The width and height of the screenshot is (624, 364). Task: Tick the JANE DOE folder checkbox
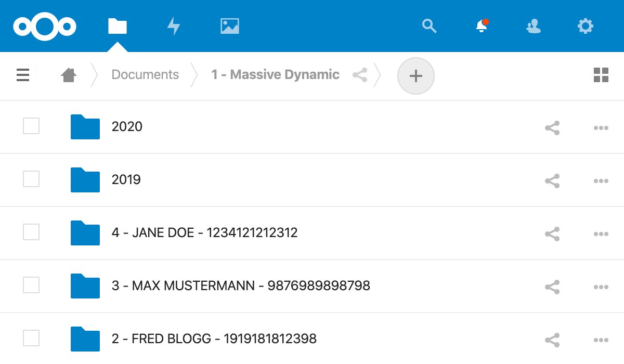[x=31, y=232]
